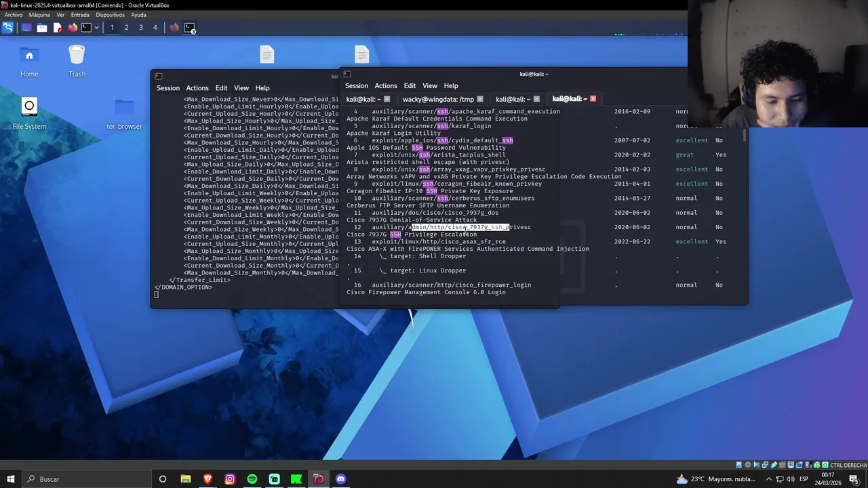Switch to workspace 4

tap(155, 28)
